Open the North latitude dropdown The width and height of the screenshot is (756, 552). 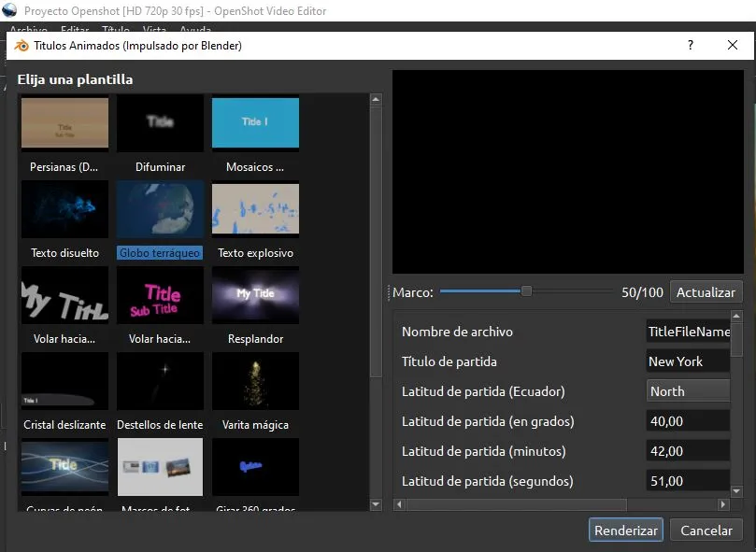click(x=688, y=391)
